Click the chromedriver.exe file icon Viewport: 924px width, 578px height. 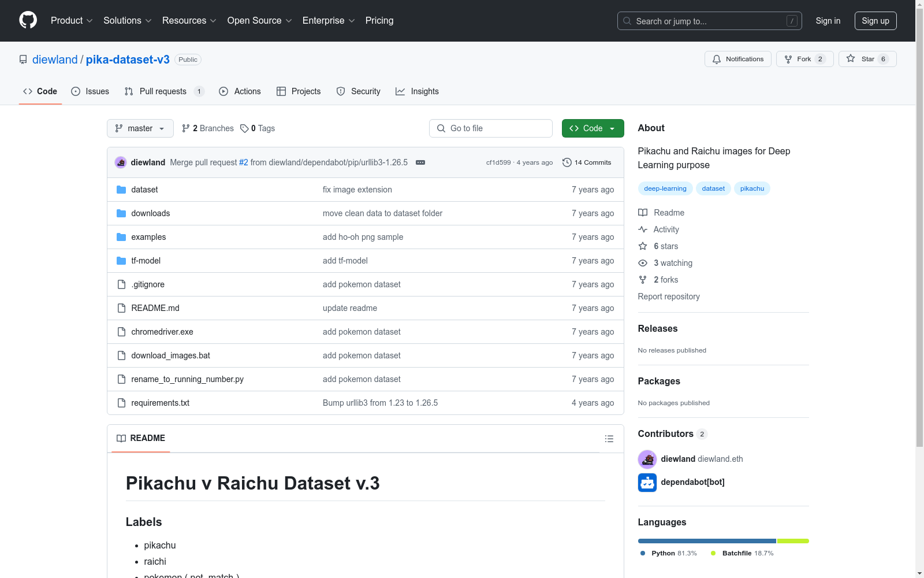pos(121,332)
